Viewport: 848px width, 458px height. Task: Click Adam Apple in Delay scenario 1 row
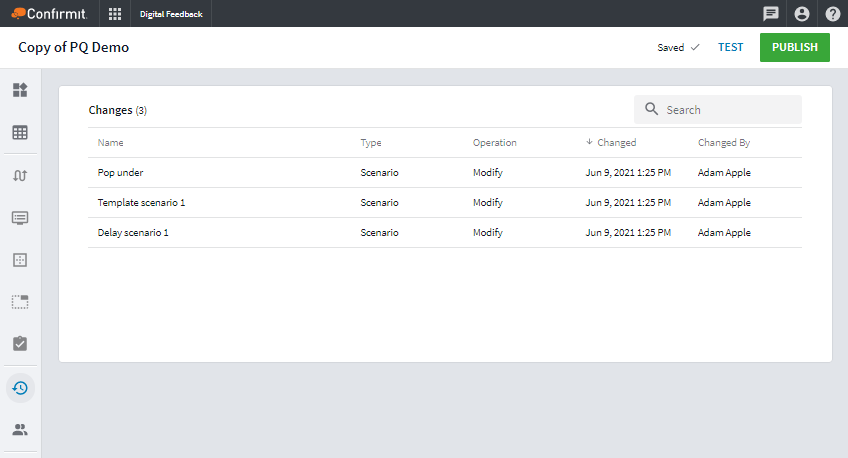click(724, 233)
